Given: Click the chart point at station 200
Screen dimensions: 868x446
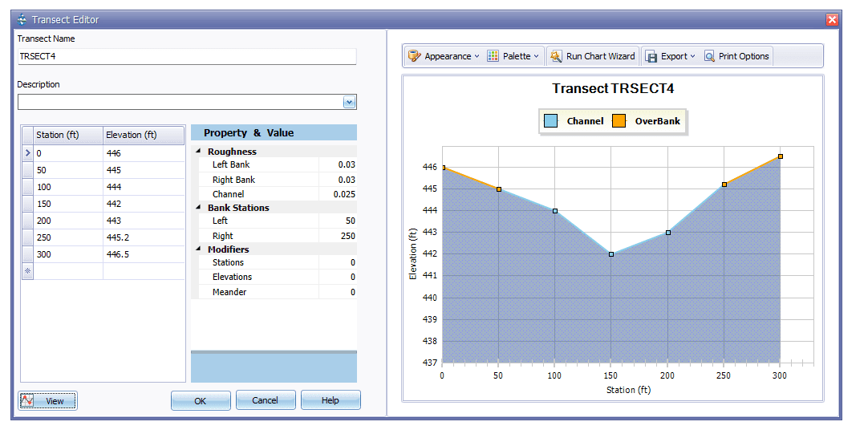Looking at the screenshot, I should [668, 233].
